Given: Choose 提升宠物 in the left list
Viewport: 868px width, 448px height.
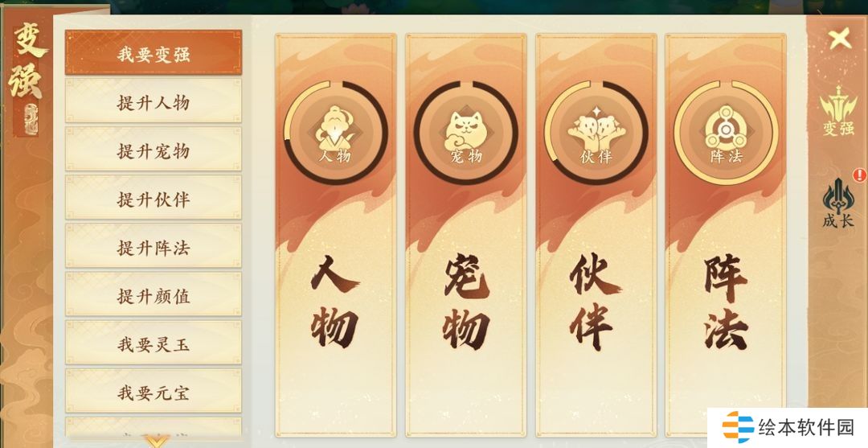Looking at the screenshot, I should [x=154, y=150].
